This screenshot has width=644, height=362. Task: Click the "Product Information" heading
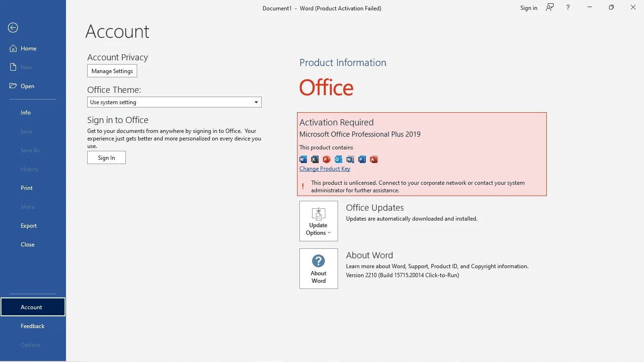343,63
